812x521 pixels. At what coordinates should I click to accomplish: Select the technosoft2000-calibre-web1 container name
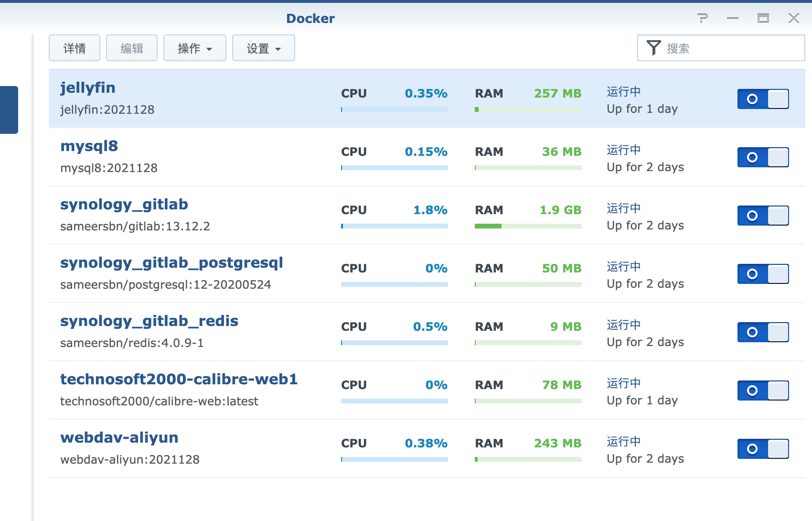click(x=179, y=379)
